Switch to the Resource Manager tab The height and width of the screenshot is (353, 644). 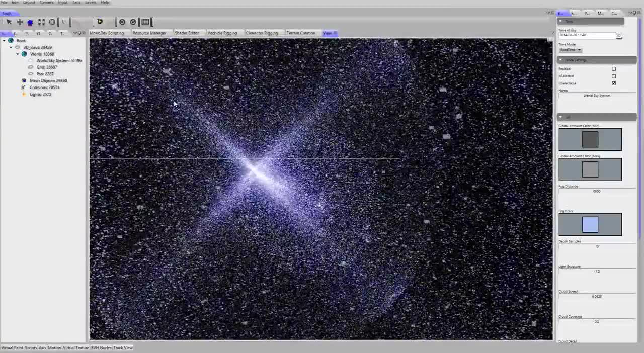tap(149, 33)
